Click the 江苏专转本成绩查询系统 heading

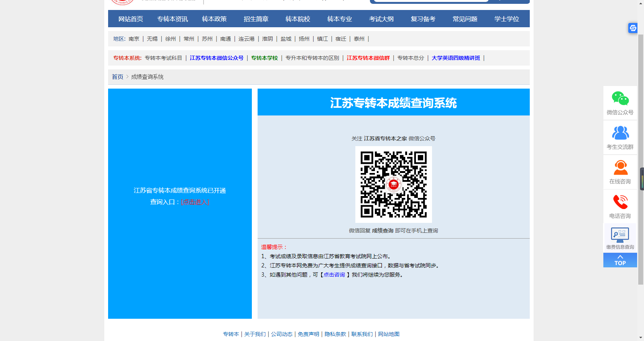tap(394, 103)
